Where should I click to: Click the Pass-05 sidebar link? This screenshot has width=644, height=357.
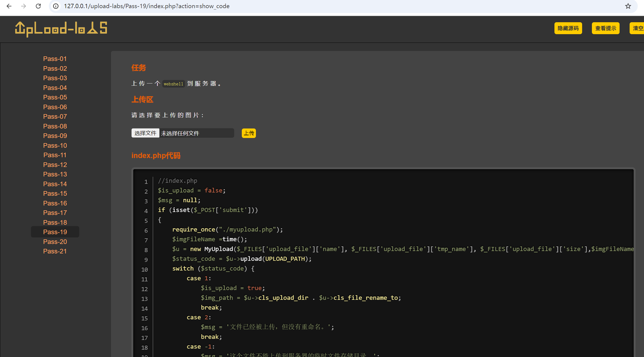pos(55,97)
